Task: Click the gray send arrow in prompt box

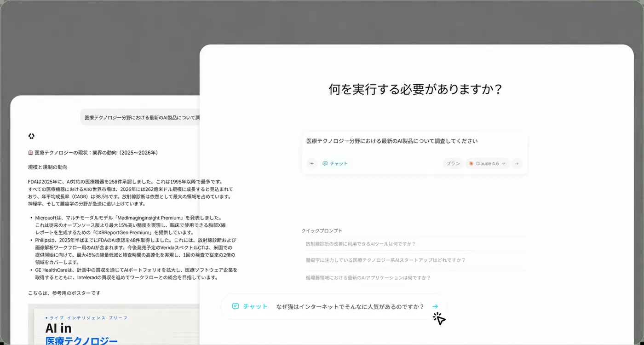Action: 517,163
